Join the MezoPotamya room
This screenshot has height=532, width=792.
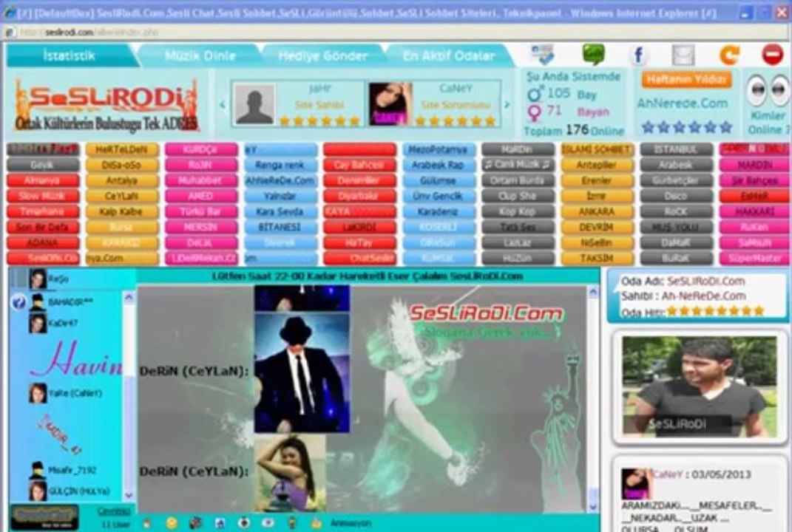439,149
